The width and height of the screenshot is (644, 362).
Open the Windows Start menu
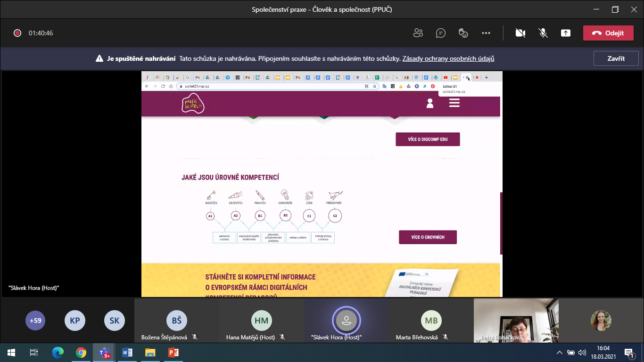click(11, 353)
